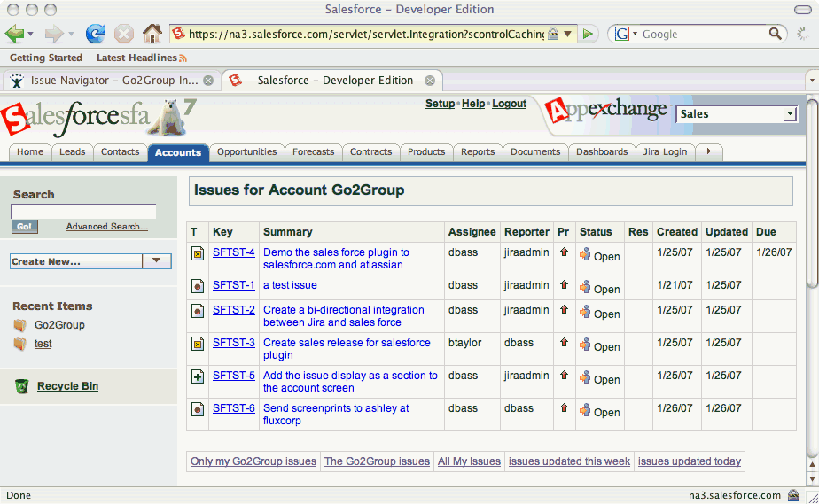The image size is (819, 504).
Task: Close the Salesforce Developer Edition tab
Action: click(x=430, y=81)
